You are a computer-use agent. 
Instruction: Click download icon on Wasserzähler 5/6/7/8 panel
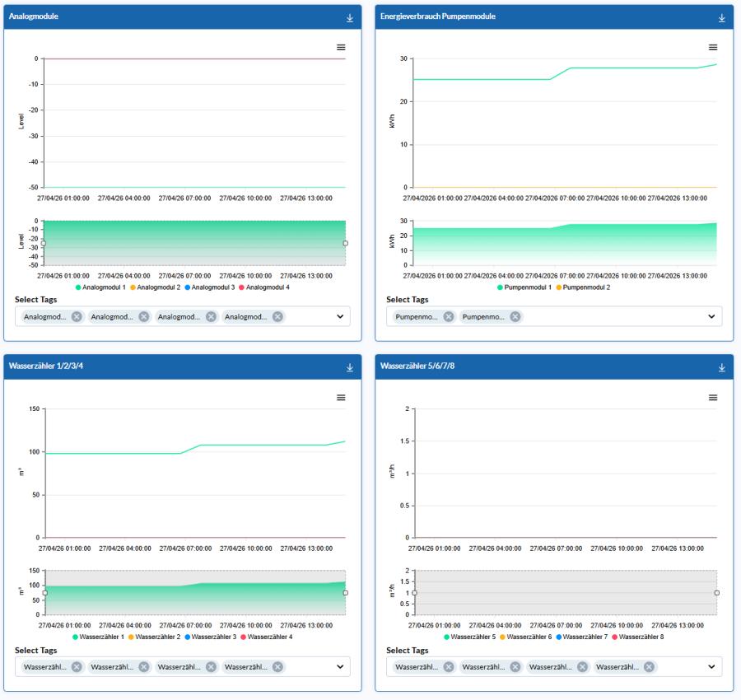(722, 367)
